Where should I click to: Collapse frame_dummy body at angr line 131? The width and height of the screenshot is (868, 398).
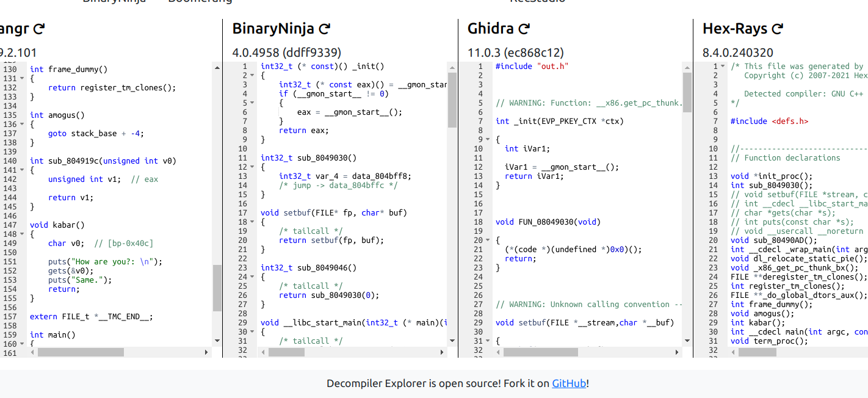[22, 79]
